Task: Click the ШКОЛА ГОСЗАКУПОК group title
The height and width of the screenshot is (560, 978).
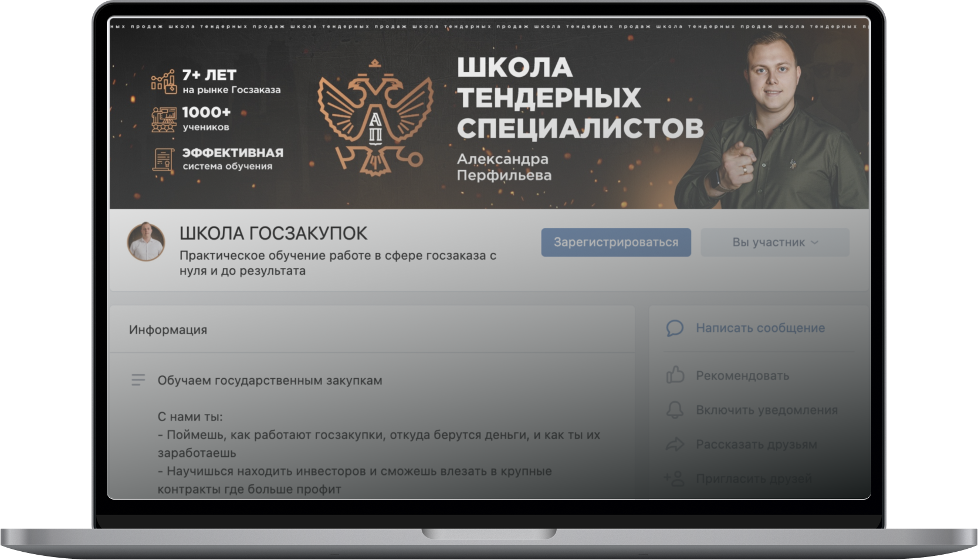Action: pyautogui.click(x=273, y=233)
